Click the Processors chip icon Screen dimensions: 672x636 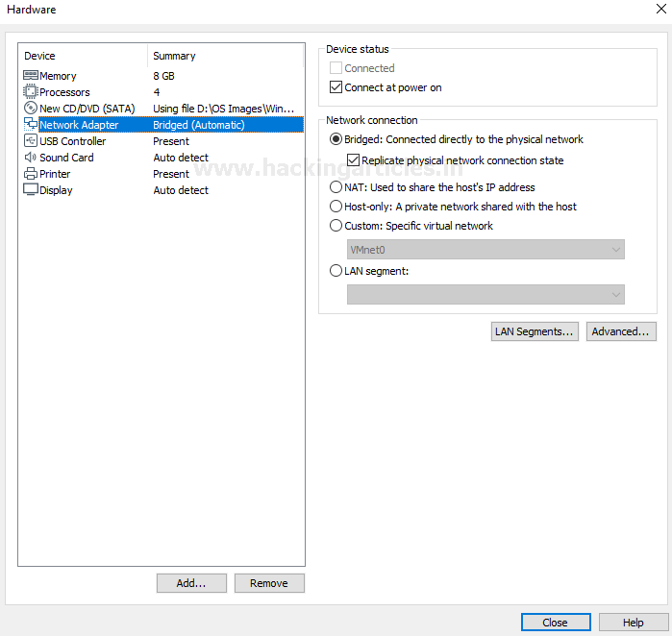pos(31,91)
